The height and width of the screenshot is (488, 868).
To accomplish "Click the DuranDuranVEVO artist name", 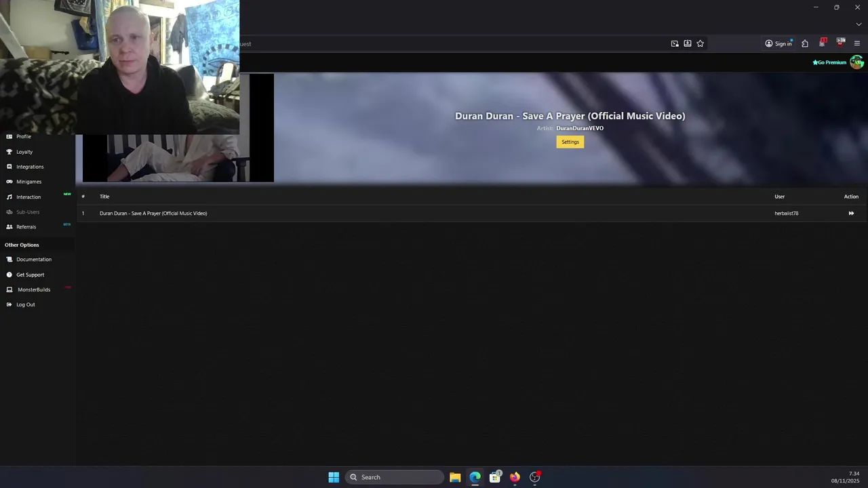I will pyautogui.click(x=580, y=128).
